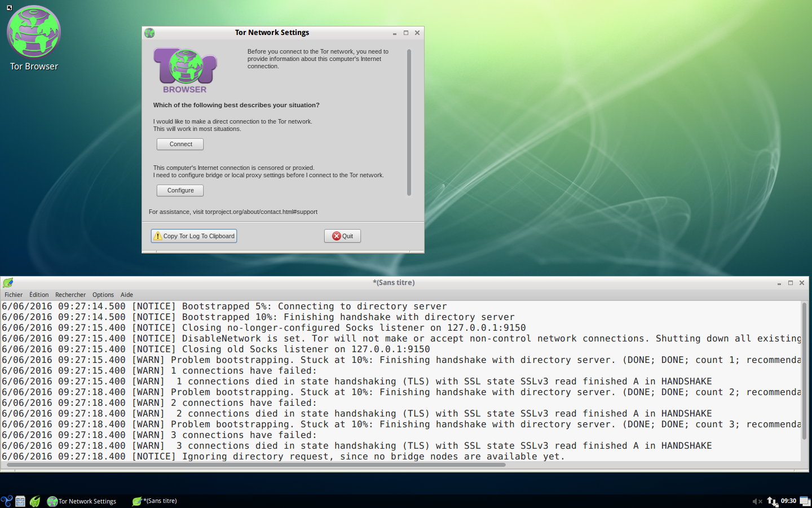The image size is (812, 508).
Task: Open the application menu in the taskbar
Action: (7, 501)
